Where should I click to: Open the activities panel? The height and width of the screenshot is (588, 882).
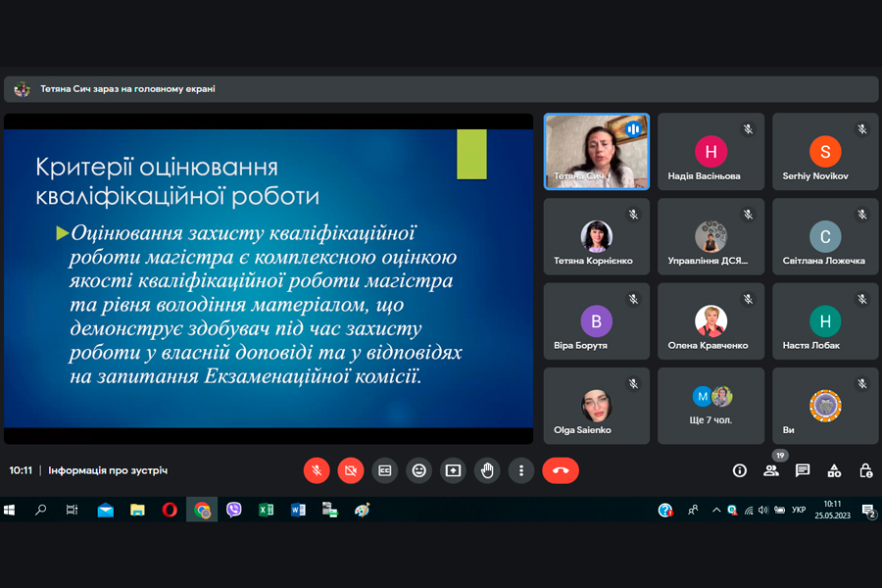[834, 470]
